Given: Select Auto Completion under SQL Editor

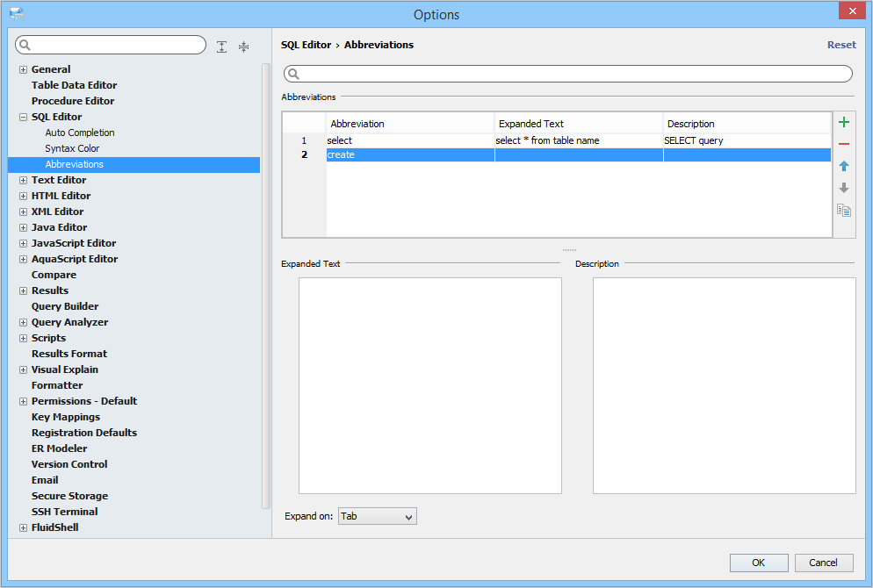Looking at the screenshot, I should point(80,133).
